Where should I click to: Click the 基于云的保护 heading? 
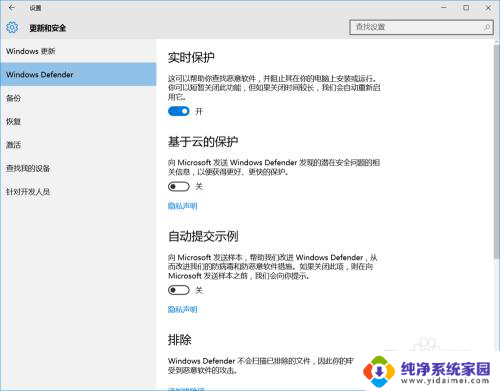(x=203, y=142)
